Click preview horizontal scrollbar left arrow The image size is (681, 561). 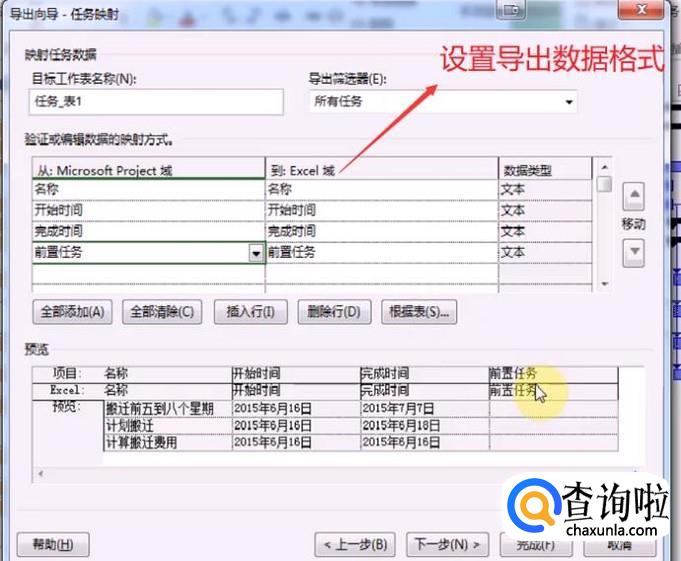coord(41,473)
